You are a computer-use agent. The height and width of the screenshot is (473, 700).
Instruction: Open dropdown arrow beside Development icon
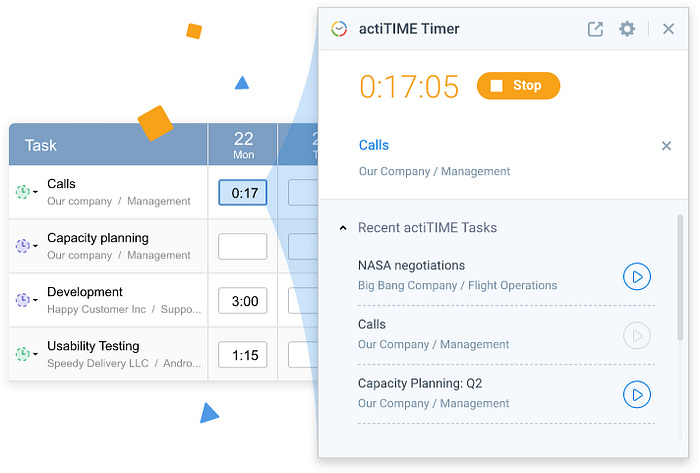pyautogui.click(x=35, y=300)
